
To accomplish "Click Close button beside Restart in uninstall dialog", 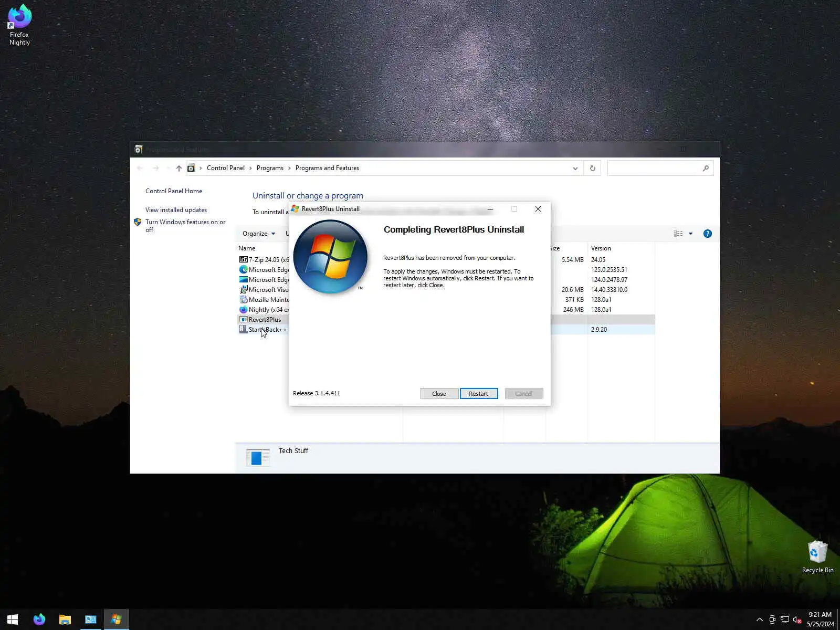I will point(439,394).
